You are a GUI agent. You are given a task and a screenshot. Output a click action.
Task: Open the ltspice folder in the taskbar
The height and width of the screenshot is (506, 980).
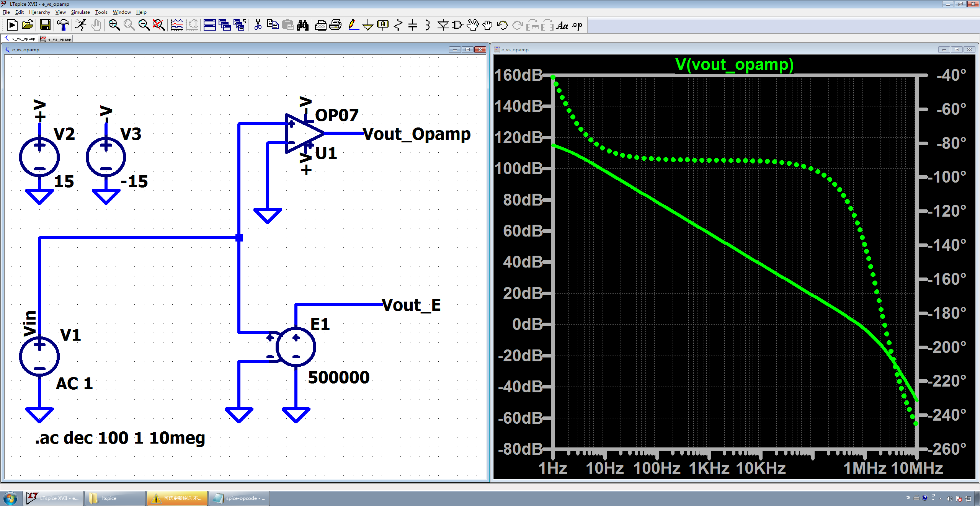pos(115,498)
